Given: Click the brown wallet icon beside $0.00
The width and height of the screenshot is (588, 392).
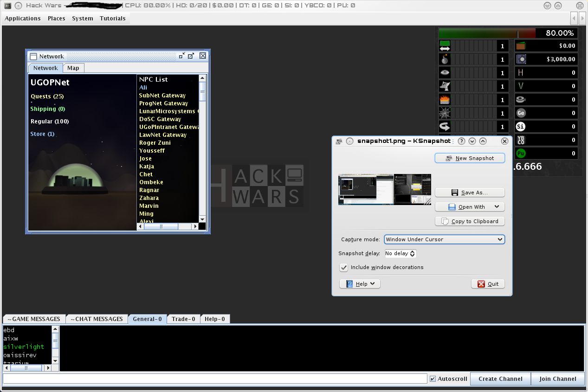Looking at the screenshot, I should pos(521,46).
